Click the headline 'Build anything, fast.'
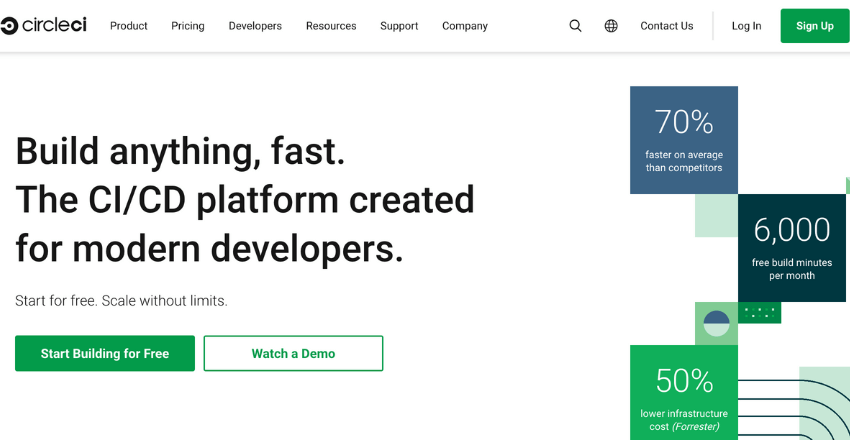Screen dimensions: 850x440 pos(181,152)
